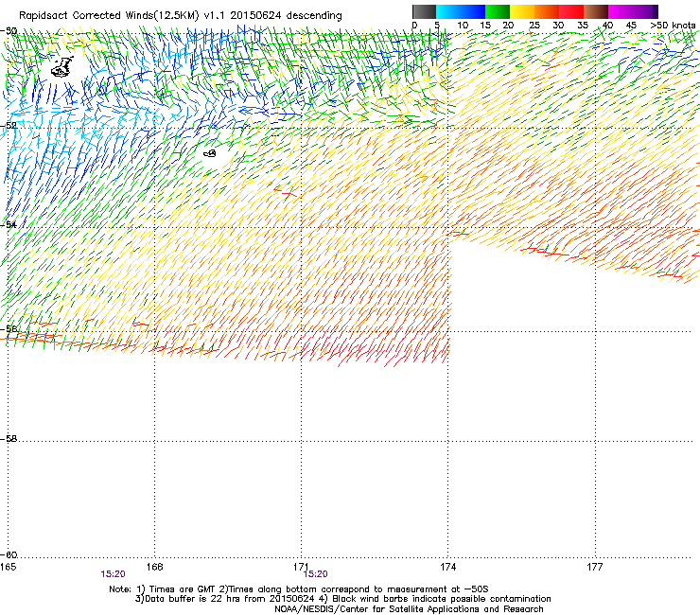
Task: Pick the orange 25-30 knots legend swatch
Action: click(547, 11)
